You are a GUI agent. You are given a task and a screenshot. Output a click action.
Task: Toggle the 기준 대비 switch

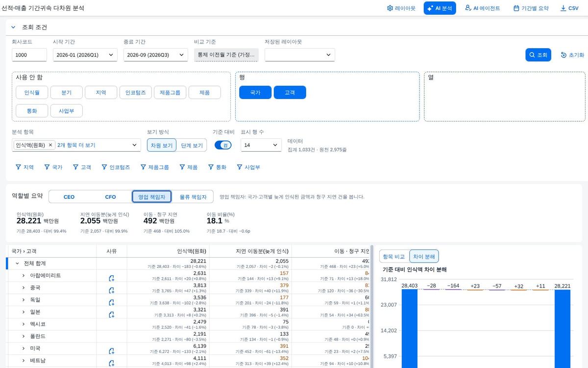223,145
